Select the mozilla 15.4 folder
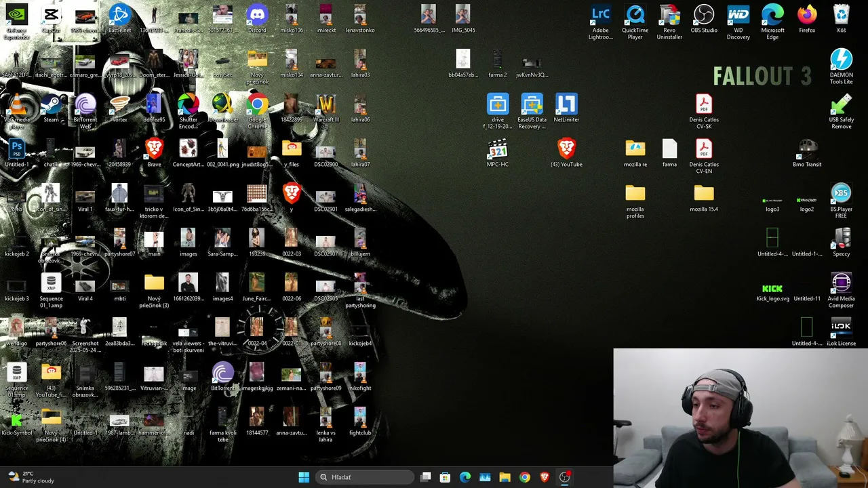This screenshot has width=868, height=488. coord(704,198)
